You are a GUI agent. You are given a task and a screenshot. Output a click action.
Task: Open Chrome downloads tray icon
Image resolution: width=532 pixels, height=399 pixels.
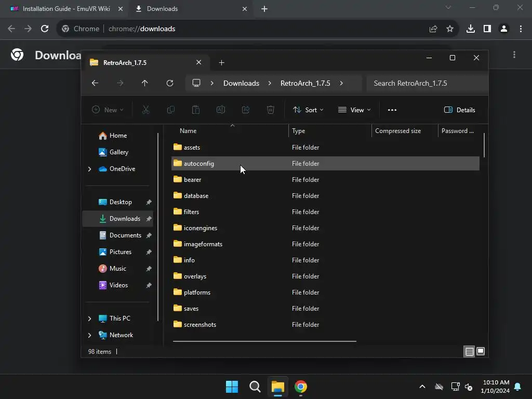click(x=471, y=29)
